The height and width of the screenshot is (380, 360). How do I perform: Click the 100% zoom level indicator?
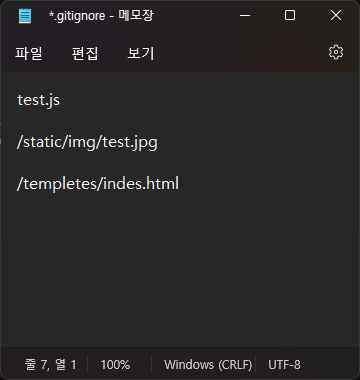coord(115,365)
